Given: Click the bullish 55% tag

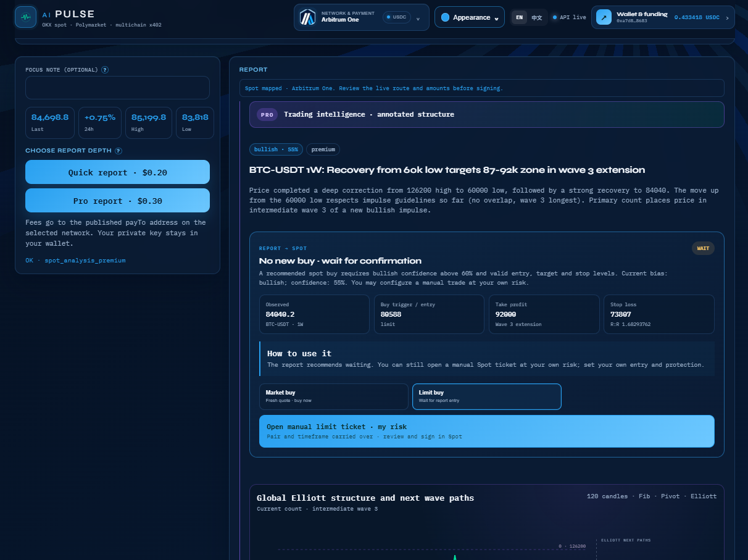Looking at the screenshot, I should pos(276,149).
